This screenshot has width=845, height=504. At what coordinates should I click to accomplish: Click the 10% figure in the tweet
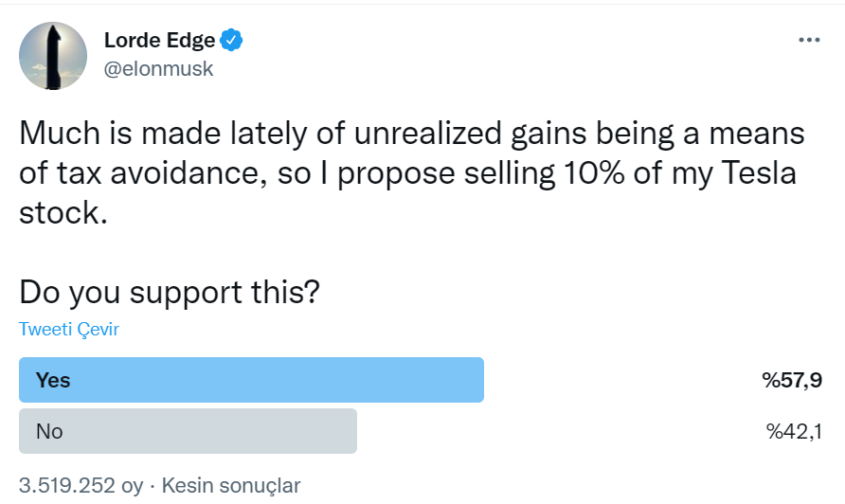(x=594, y=173)
